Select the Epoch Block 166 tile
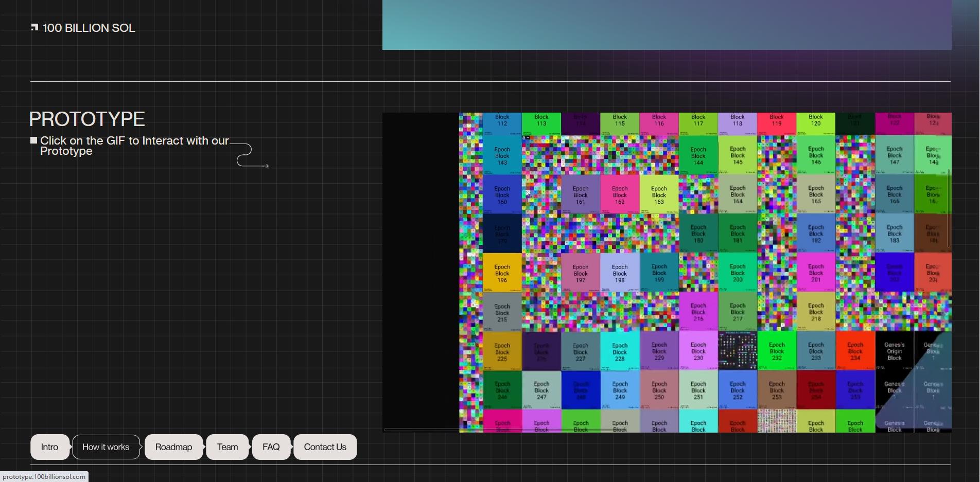Viewport: 980px width, 482px height. click(895, 194)
